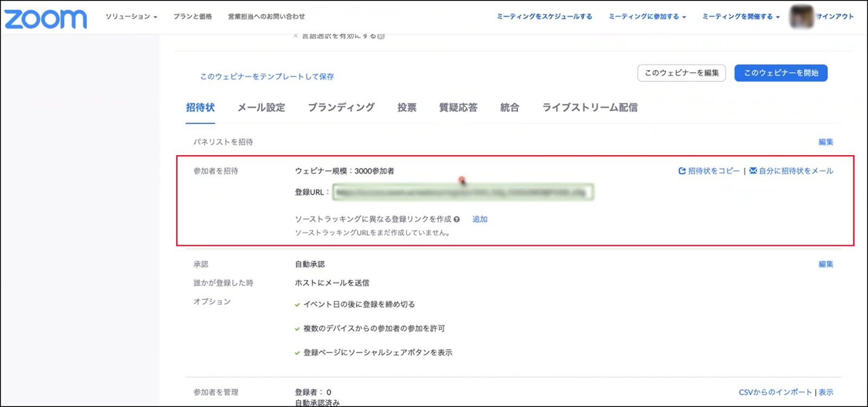This screenshot has width=868, height=407.
Task: Expand ミーティングを開催する dropdown
Action: point(741,17)
